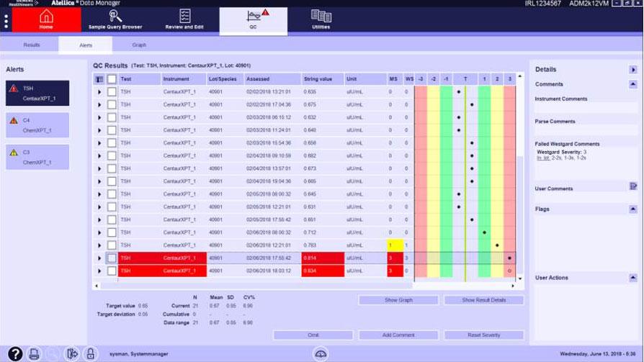This screenshot has height=362, width=644.
Task: Expand the row assessed 02/02/2018 17:04:36
Action: point(99,104)
